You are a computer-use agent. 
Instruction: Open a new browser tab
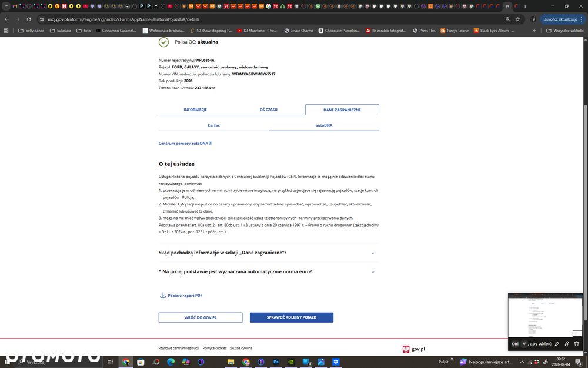525,6
